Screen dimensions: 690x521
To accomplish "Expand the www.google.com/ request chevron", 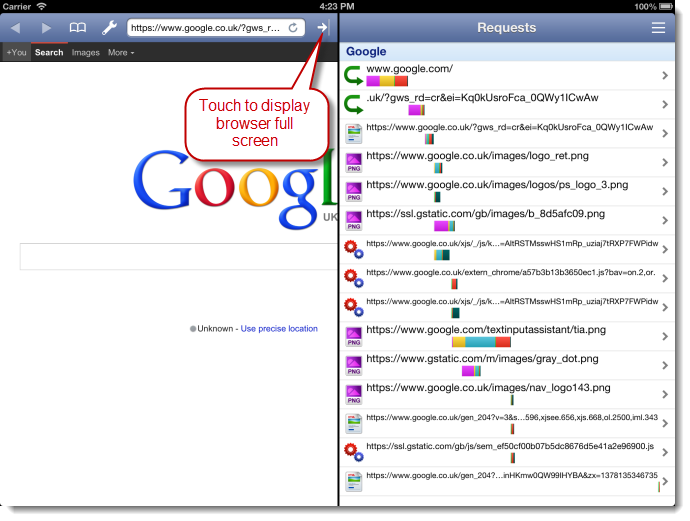I will pos(665,76).
